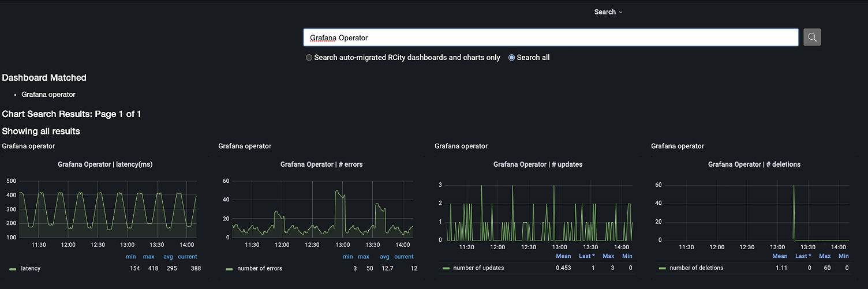Sort deletions legend by 'Last *' column
Screen dimensions: 868x289
coord(803,256)
